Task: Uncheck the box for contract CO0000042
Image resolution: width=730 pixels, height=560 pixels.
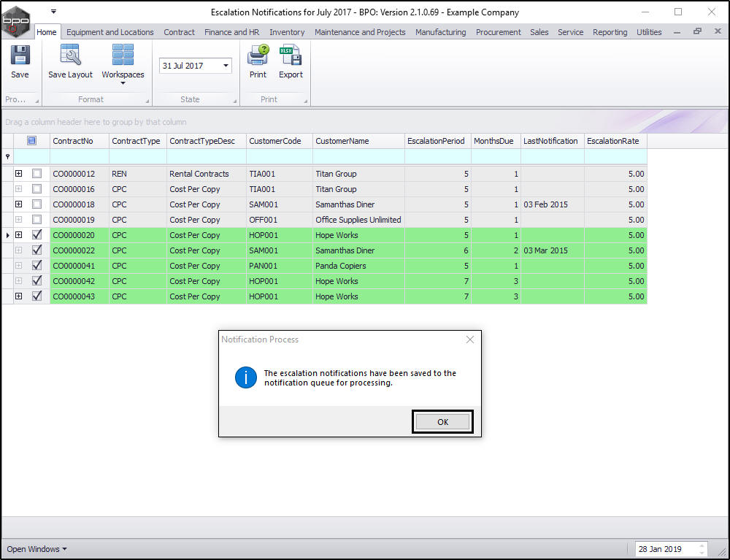Action: click(x=36, y=280)
